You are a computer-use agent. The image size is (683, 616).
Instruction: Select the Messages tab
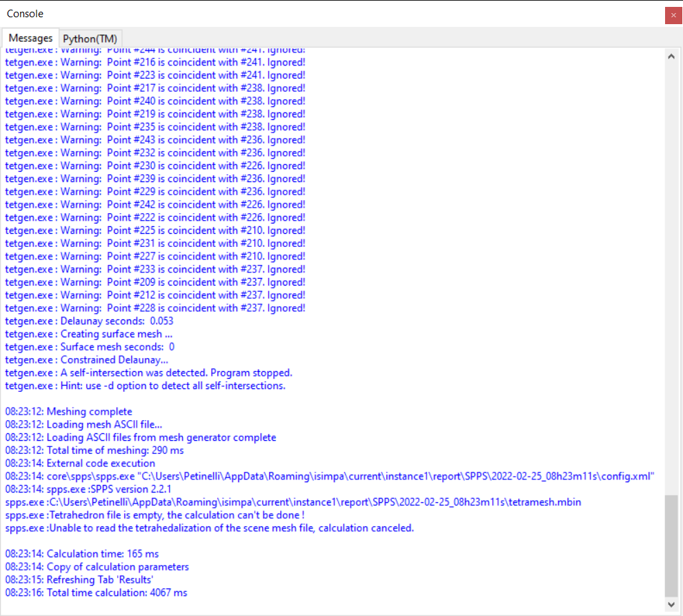point(30,38)
